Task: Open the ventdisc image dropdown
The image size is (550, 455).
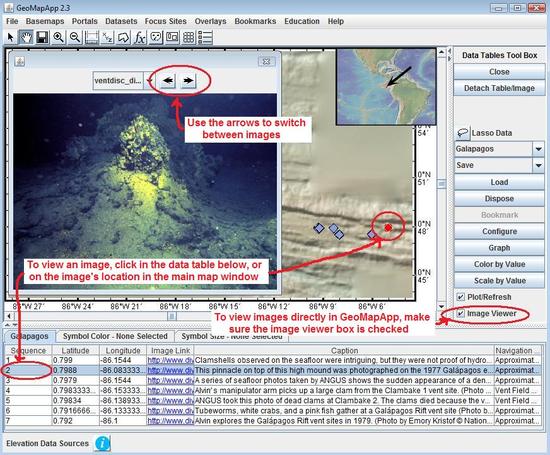Action: pyautogui.click(x=149, y=81)
